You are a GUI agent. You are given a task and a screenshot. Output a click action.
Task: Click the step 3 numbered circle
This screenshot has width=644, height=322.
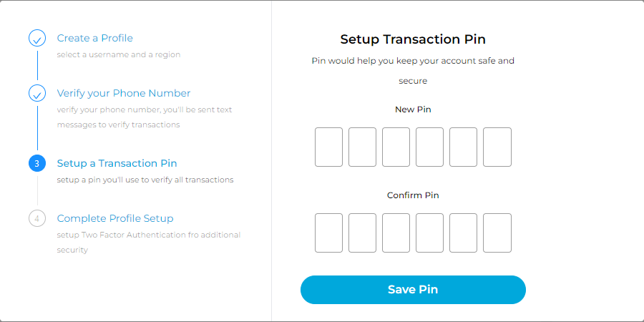pyautogui.click(x=37, y=164)
